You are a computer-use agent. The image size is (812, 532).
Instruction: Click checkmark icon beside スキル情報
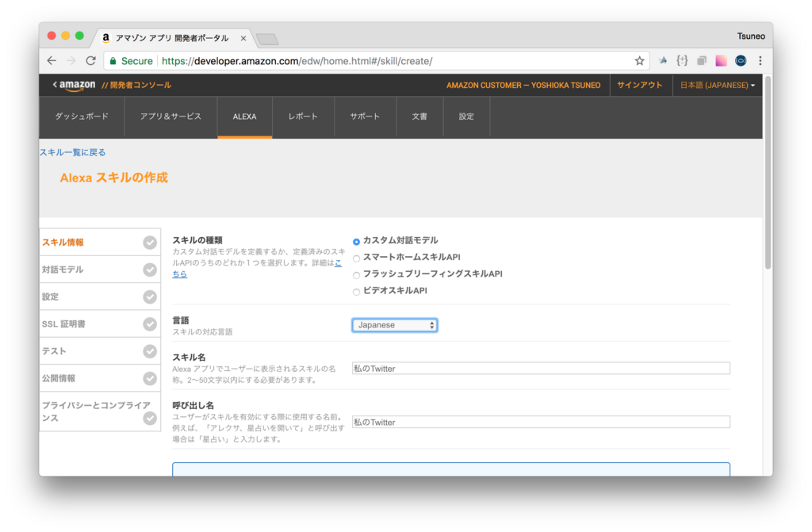coord(150,243)
